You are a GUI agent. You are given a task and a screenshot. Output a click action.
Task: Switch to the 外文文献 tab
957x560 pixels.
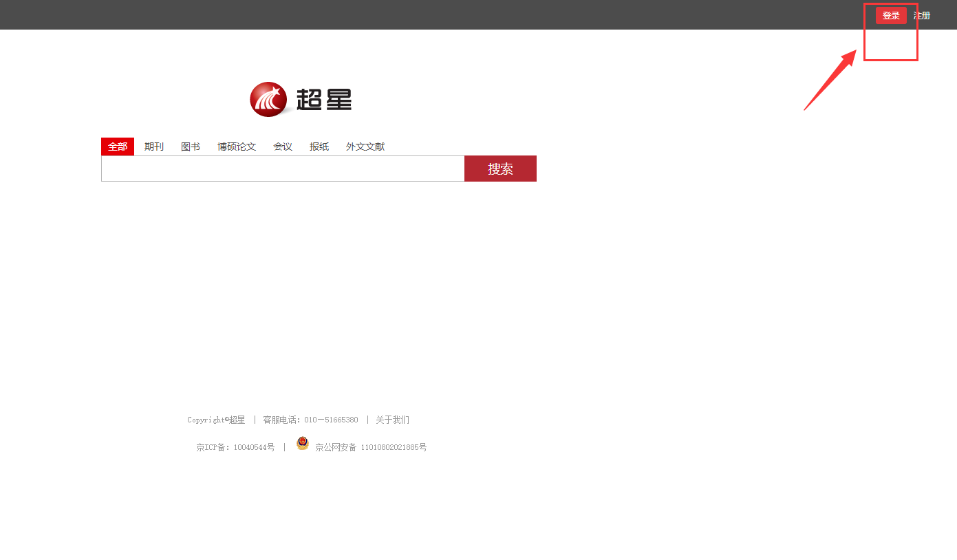tap(365, 147)
